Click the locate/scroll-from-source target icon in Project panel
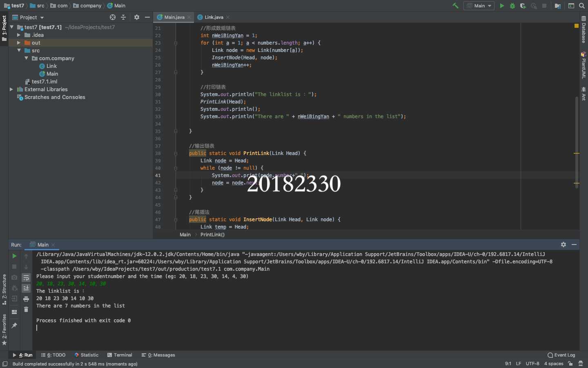This screenshot has height=368, width=588. pos(113,17)
